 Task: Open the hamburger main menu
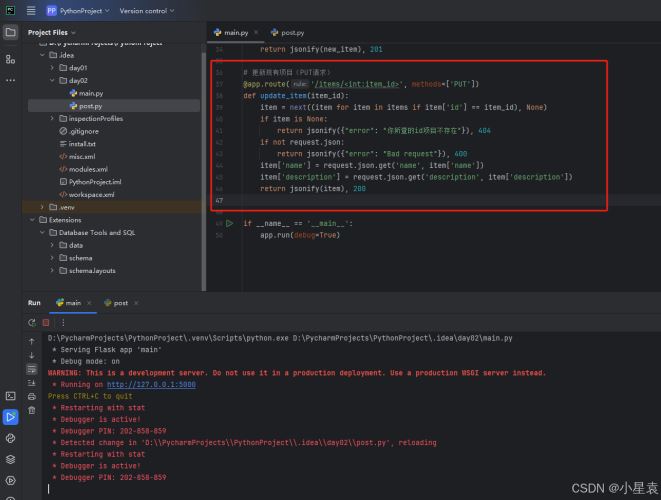pyautogui.click(x=30, y=10)
